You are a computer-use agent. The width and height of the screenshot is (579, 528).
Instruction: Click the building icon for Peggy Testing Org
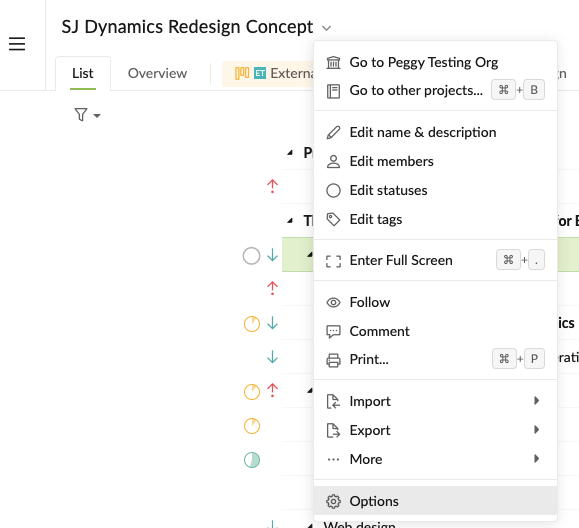coord(333,62)
